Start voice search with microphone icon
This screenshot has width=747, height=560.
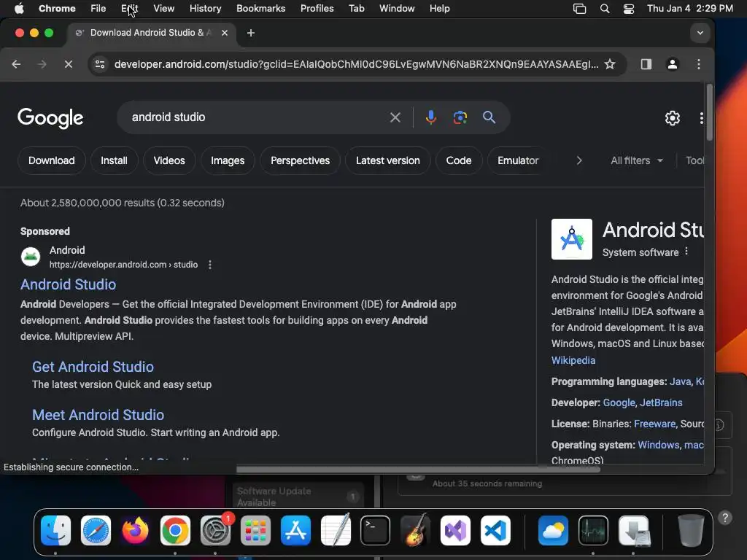click(430, 117)
